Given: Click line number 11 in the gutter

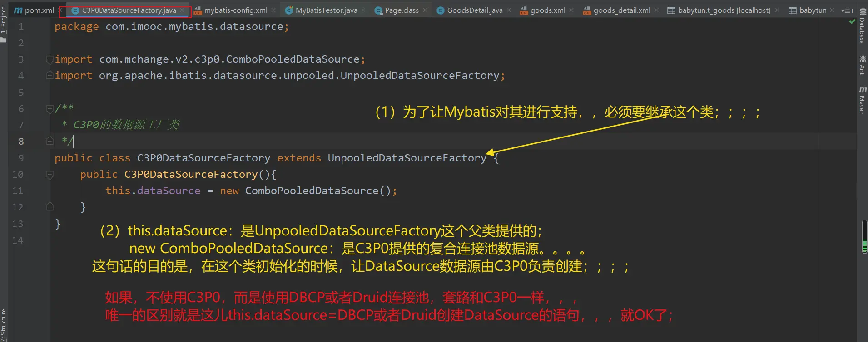Looking at the screenshot, I should 18,191.
